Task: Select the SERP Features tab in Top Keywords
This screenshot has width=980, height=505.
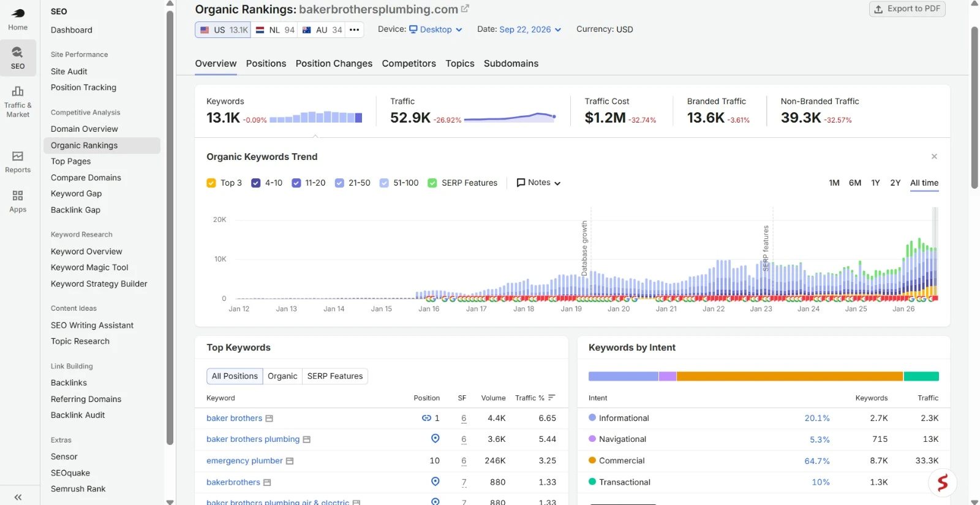Action: [335, 376]
